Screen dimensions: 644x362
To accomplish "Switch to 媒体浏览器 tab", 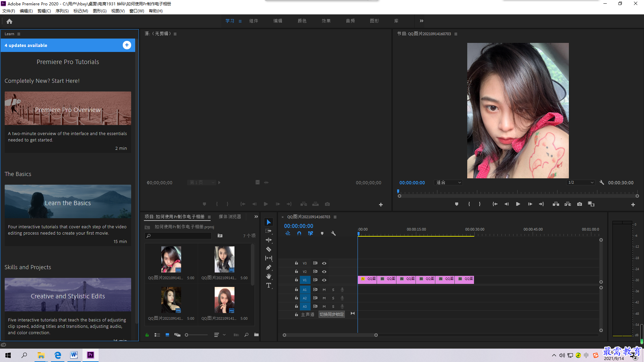I will 230,217.
